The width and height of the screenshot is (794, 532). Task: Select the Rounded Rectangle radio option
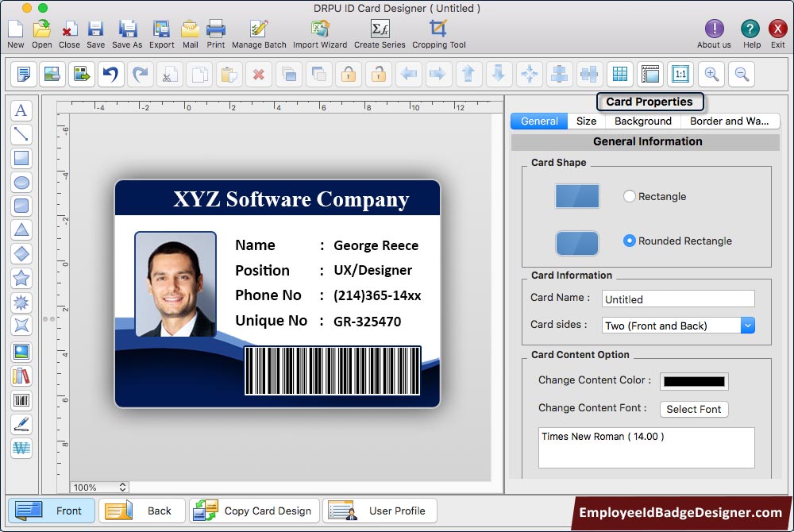[x=630, y=241]
